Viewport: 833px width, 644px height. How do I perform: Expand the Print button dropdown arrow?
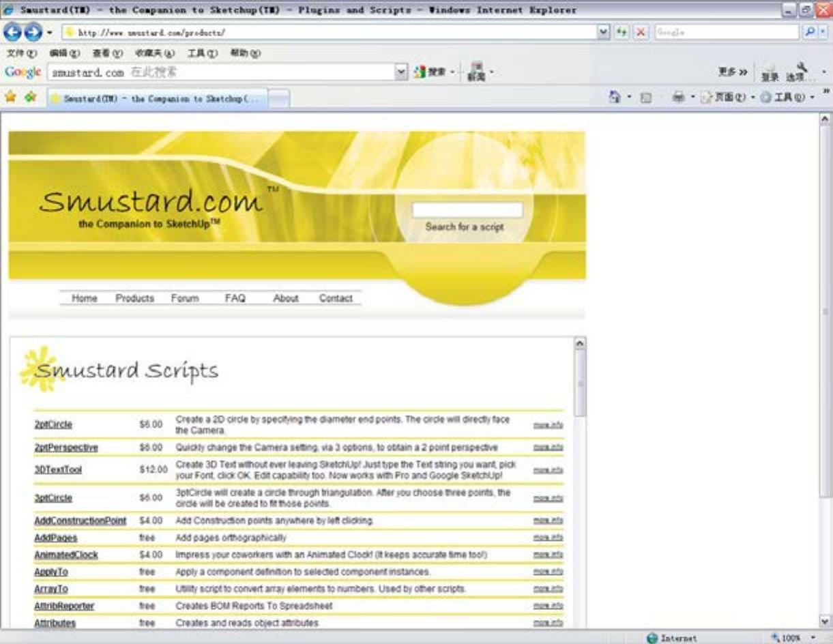692,98
